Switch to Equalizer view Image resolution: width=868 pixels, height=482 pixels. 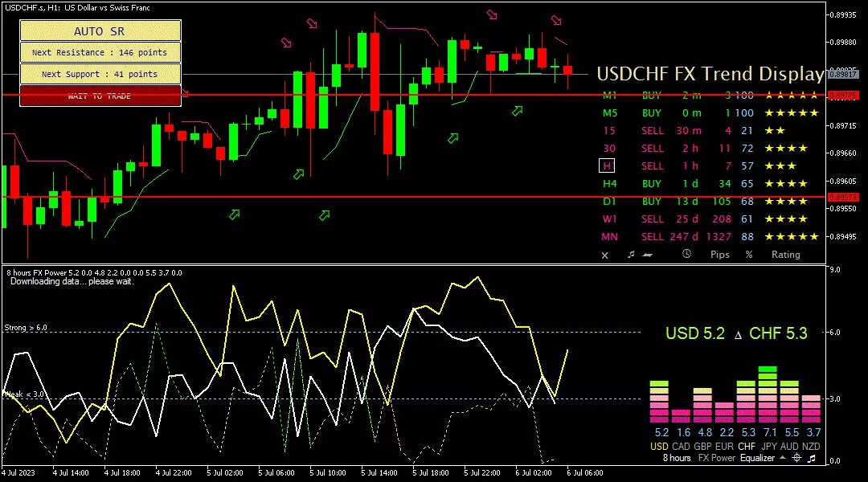(757, 458)
